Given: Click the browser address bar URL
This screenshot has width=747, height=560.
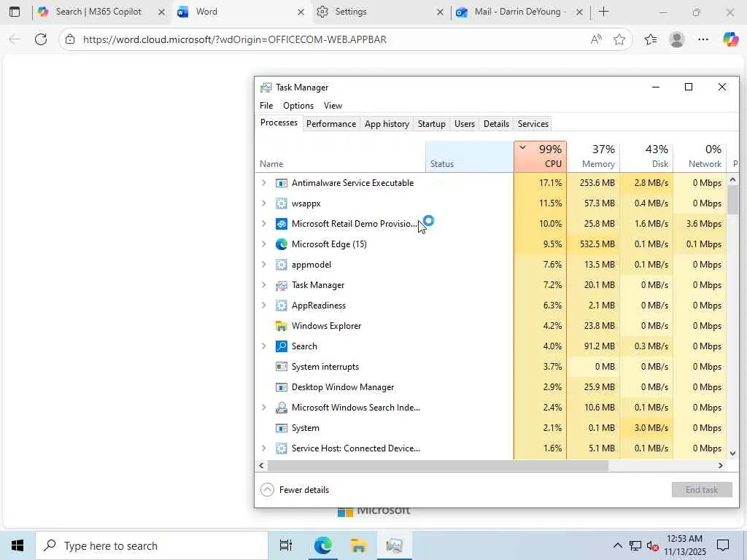Looking at the screenshot, I should 234,39.
